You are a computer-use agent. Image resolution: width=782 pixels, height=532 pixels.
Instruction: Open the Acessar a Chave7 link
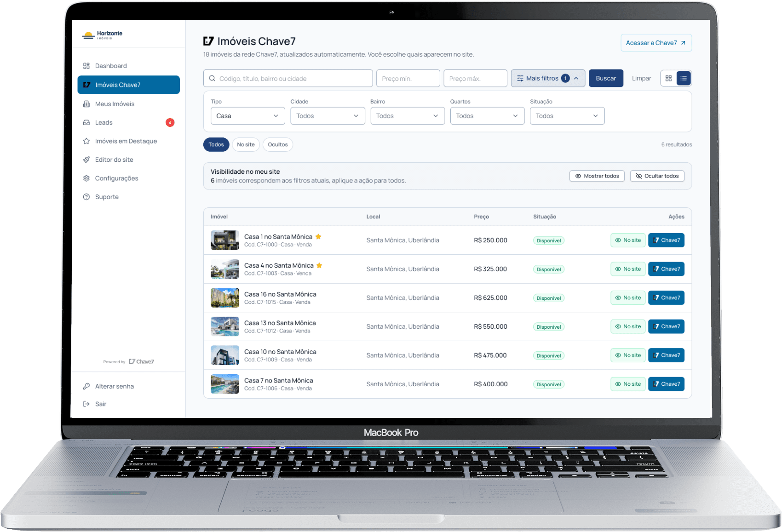[x=656, y=43]
